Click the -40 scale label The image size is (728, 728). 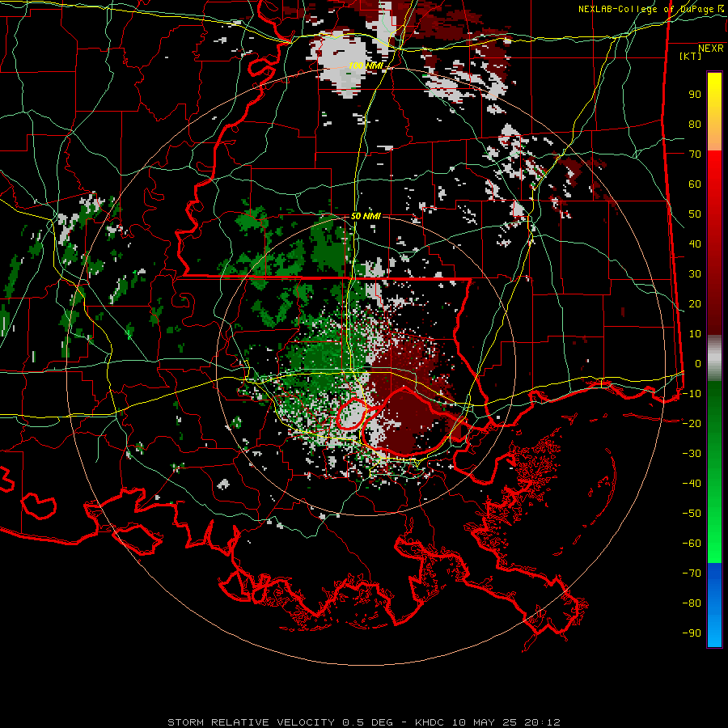point(692,484)
